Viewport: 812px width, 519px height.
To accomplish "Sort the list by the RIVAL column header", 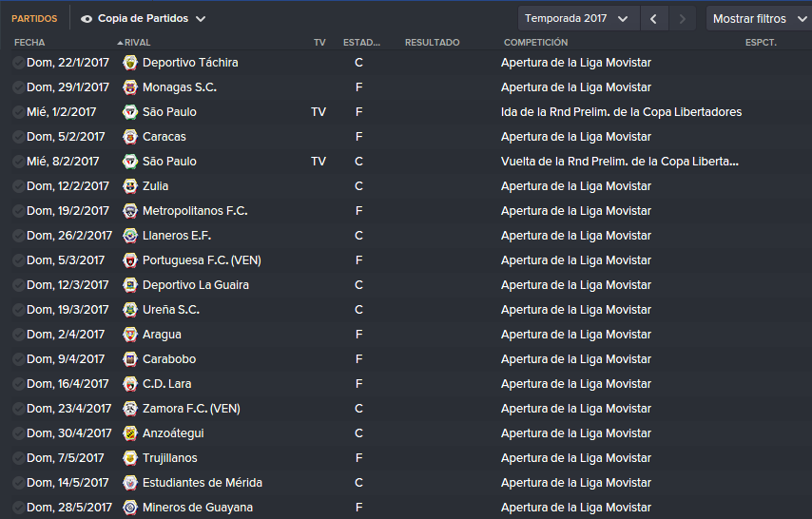I will [137, 43].
